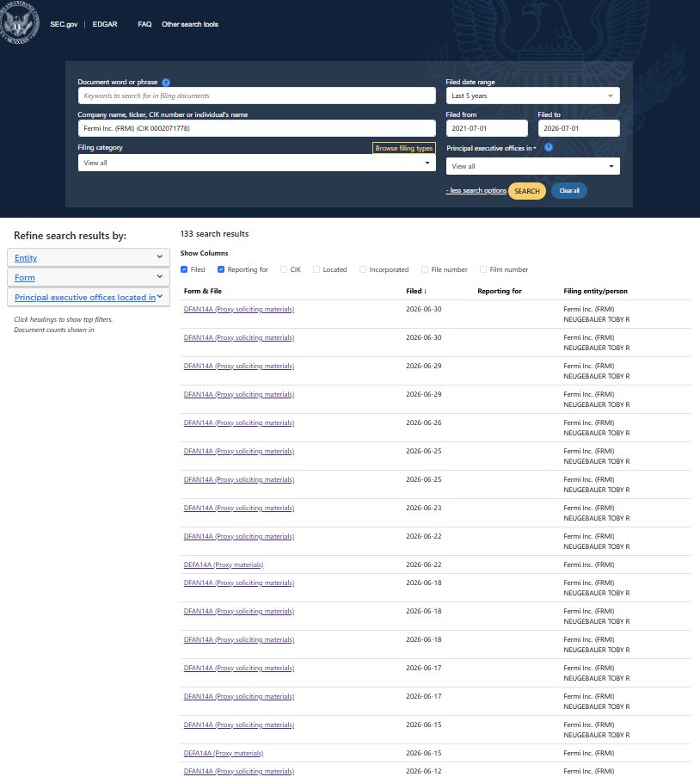Enable the File number column checkbox
This screenshot has height=777, width=700.
pos(425,269)
